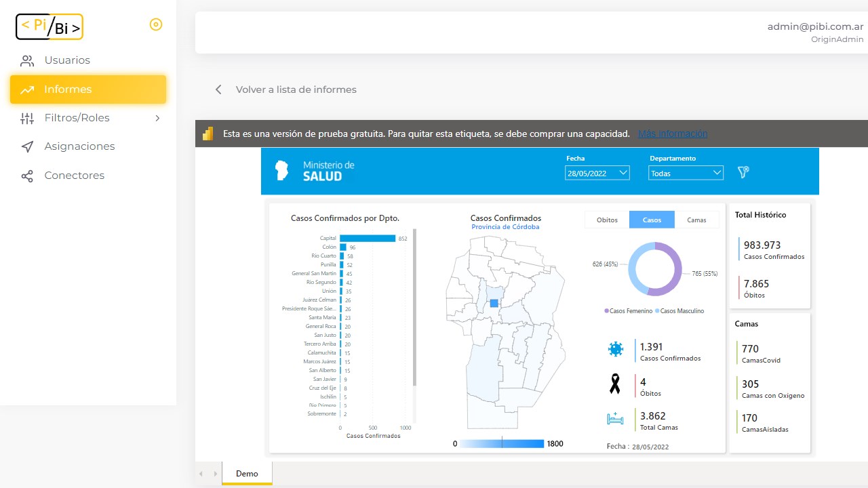Screen dimensions: 868x488
Task: Go back using the left chevron arrow
Action: click(x=218, y=89)
